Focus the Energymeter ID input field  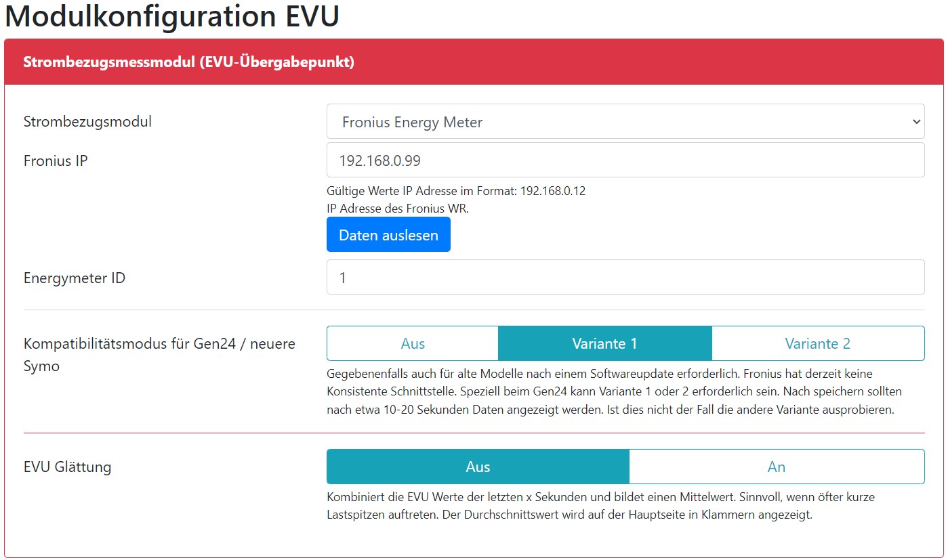(x=625, y=278)
